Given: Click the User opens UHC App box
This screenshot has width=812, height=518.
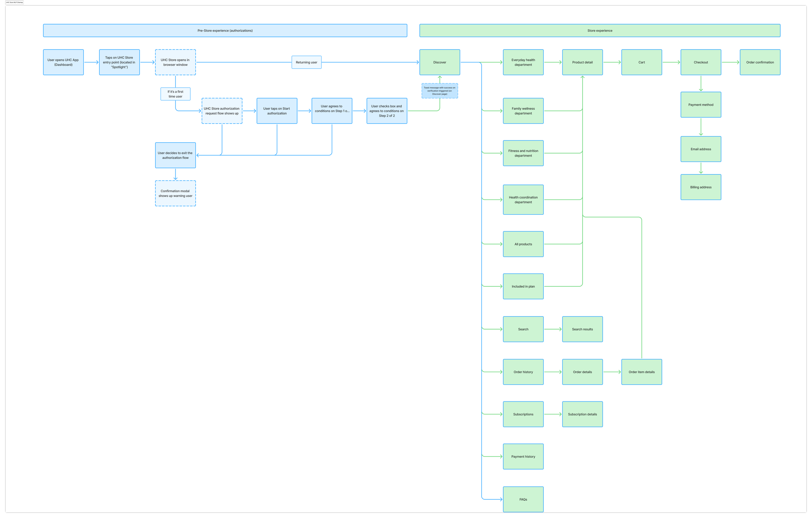Looking at the screenshot, I should [x=63, y=62].
